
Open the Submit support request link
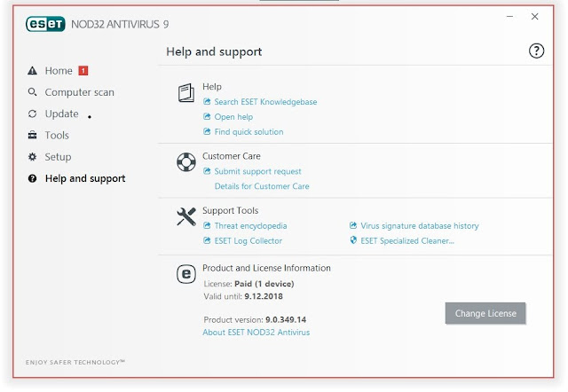[257, 171]
